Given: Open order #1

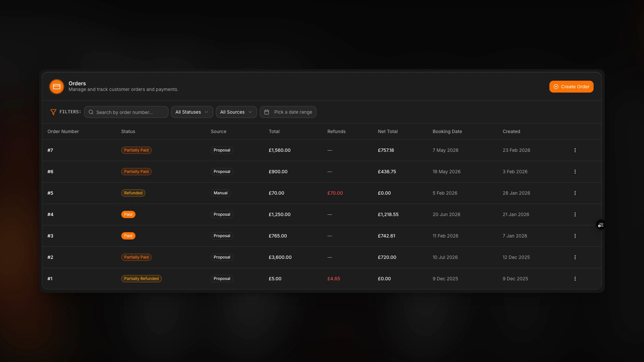Looking at the screenshot, I should coord(50,279).
